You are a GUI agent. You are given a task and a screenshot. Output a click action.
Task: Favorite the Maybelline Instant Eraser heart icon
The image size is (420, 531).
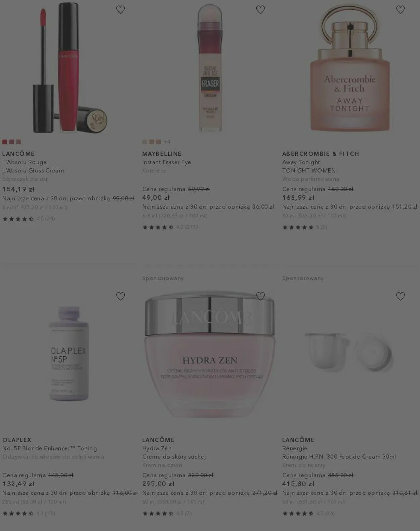(x=260, y=10)
